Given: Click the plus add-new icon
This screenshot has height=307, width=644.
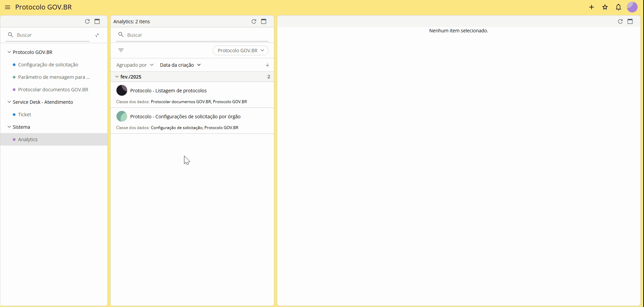Looking at the screenshot, I should tap(592, 7).
